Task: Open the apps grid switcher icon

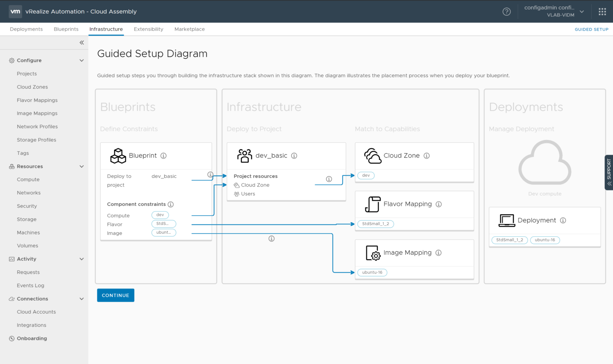Action: pyautogui.click(x=602, y=12)
